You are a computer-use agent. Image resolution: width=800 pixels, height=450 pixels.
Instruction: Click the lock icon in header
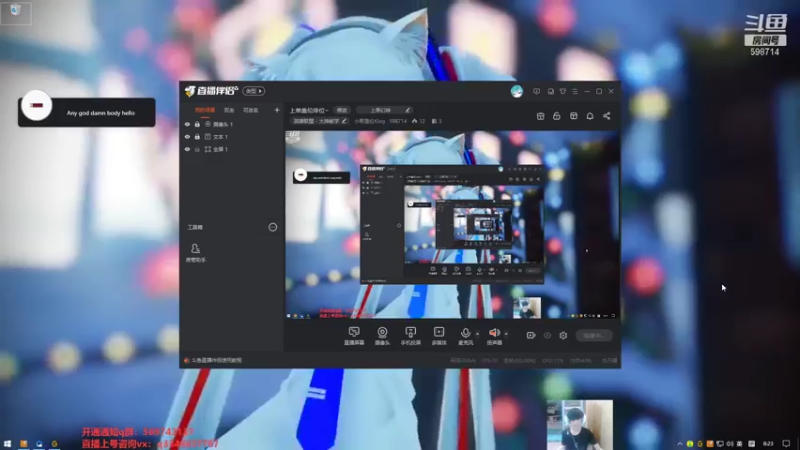(557, 116)
